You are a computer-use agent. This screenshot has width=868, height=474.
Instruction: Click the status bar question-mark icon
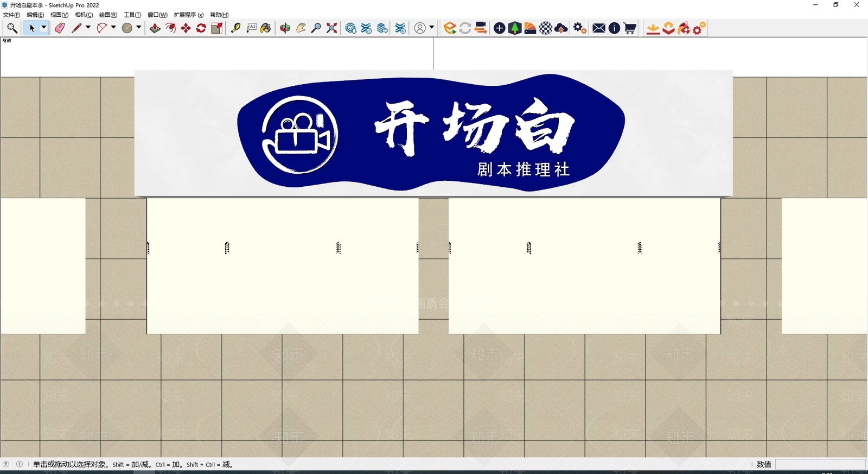click(6, 464)
